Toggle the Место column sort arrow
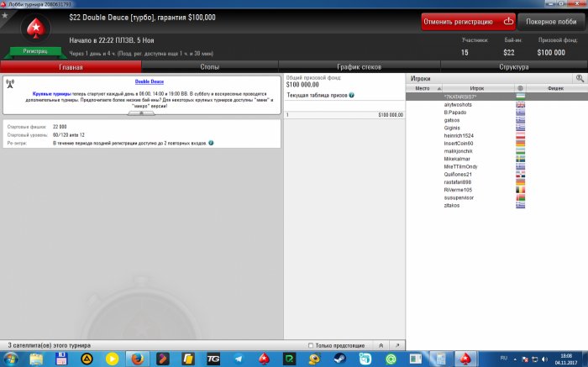Viewport: 588px width, 367px height. click(x=439, y=88)
